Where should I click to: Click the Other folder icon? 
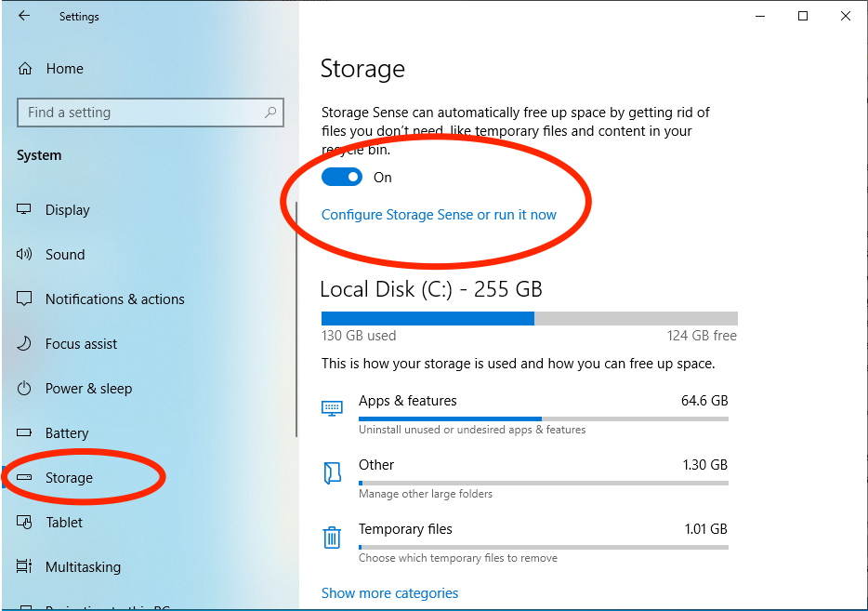pos(332,473)
